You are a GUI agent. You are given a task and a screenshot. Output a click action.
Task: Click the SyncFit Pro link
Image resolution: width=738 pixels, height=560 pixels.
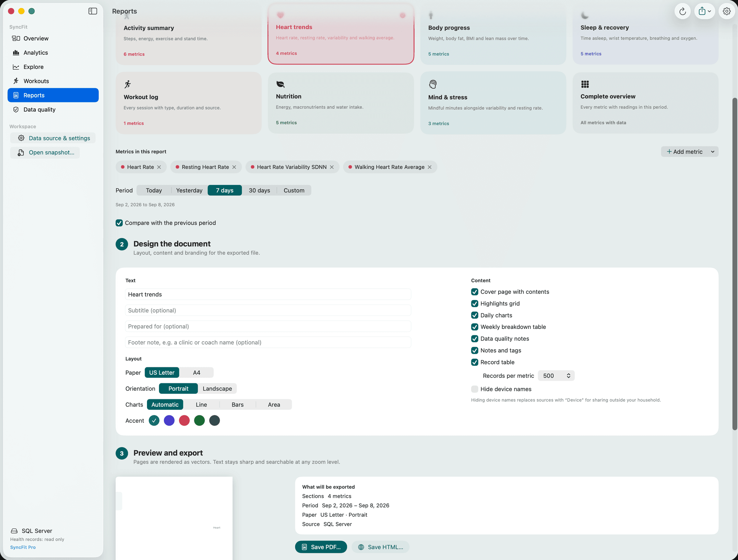point(23,547)
